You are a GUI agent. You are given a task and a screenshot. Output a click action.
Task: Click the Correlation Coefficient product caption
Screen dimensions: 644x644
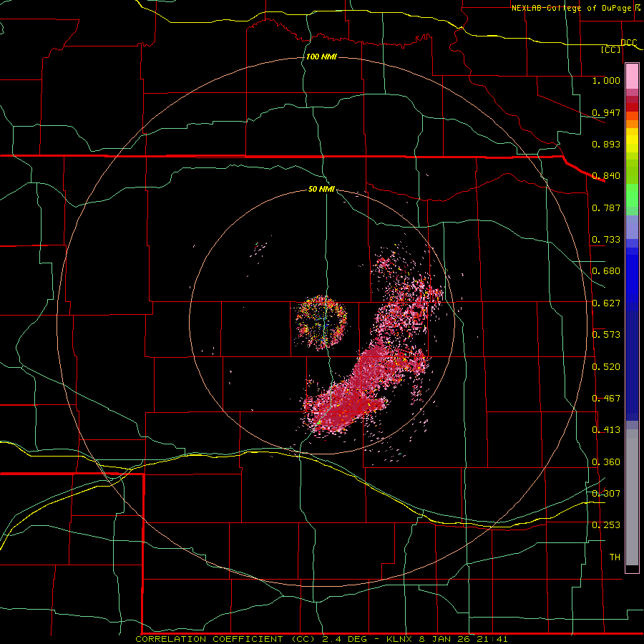321,639
